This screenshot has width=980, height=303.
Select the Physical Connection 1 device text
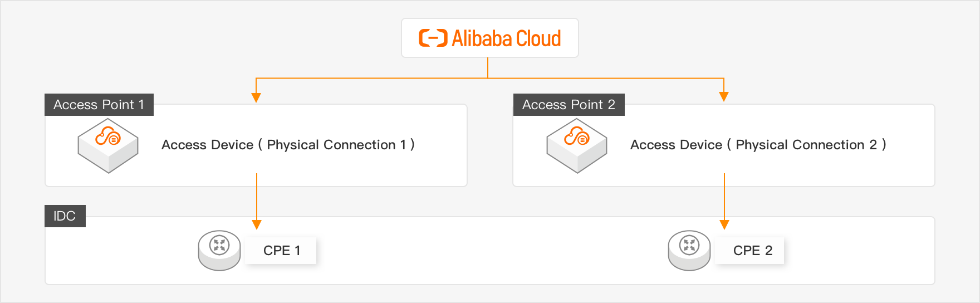tap(288, 145)
